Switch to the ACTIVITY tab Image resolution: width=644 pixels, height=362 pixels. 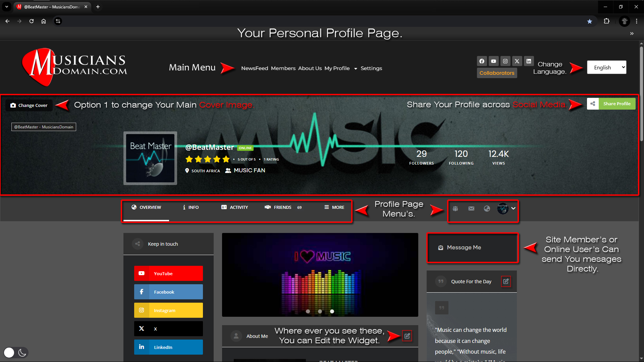coord(234,207)
